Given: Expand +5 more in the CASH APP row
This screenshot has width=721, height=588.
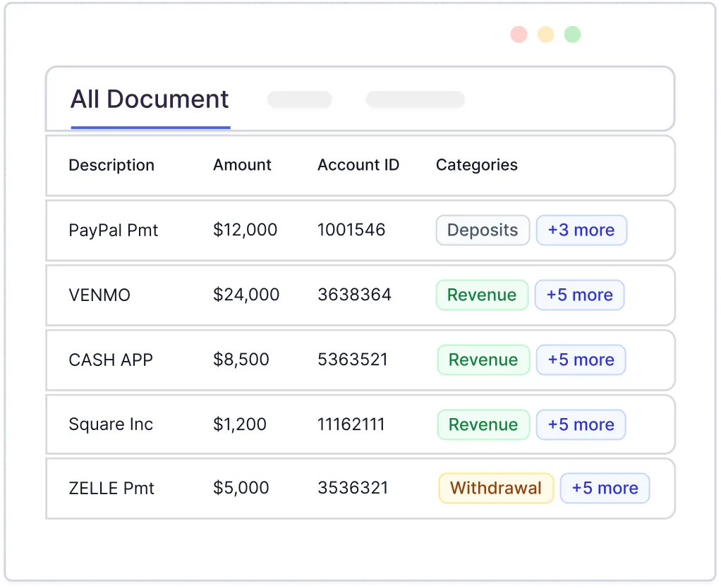Looking at the screenshot, I should [x=581, y=360].
